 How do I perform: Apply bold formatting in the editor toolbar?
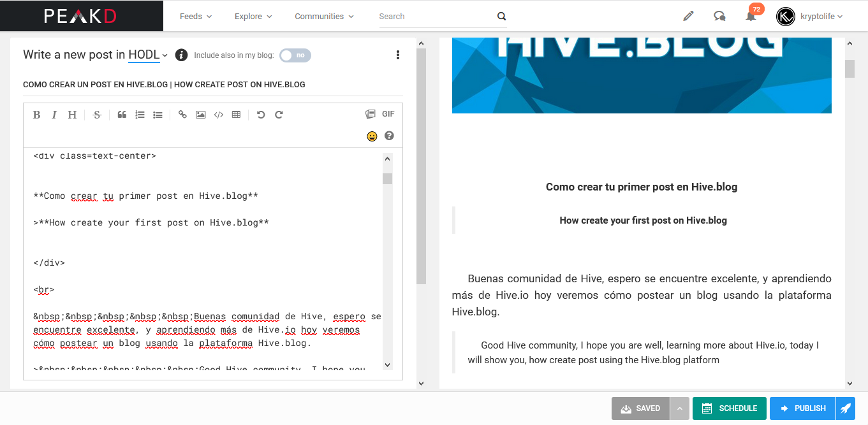(36, 115)
